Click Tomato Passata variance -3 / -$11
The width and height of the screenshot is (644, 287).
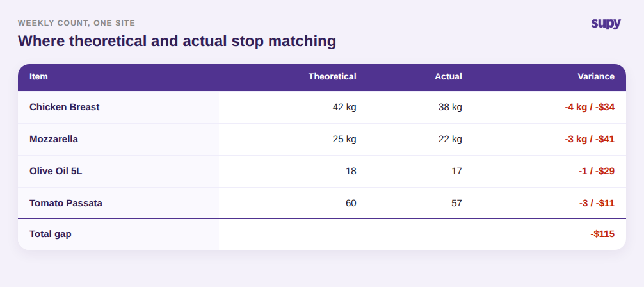click(x=597, y=203)
